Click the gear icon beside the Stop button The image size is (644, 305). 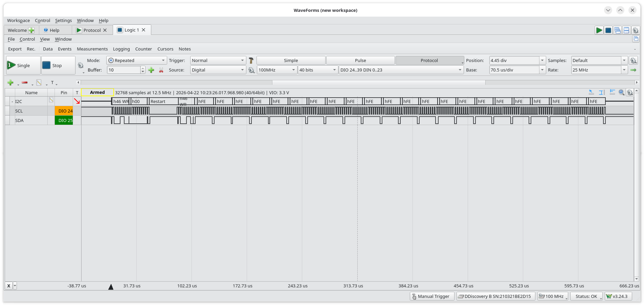pyautogui.click(x=81, y=65)
